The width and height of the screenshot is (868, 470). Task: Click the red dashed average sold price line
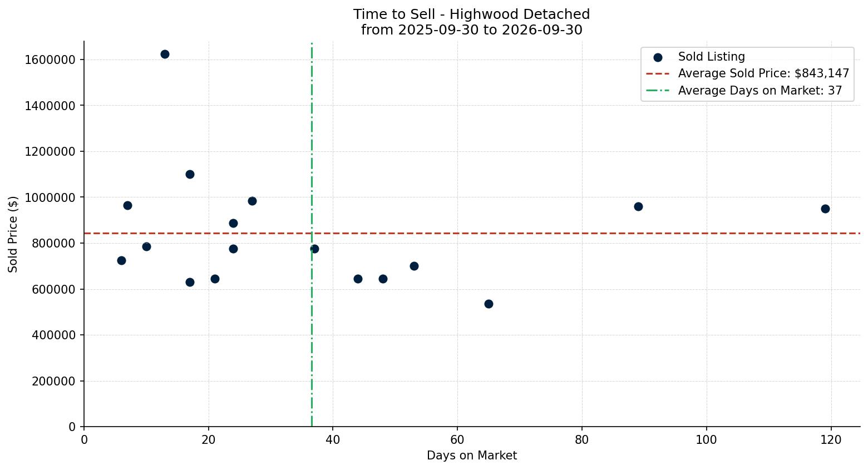(472, 233)
